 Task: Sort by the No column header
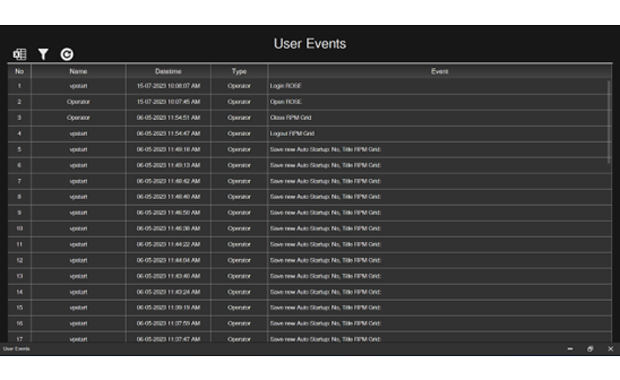point(19,71)
